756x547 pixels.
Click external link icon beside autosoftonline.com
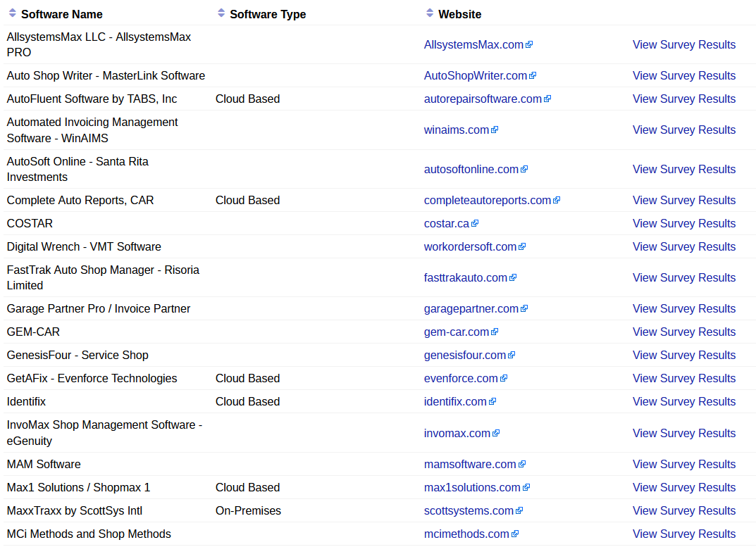525,169
